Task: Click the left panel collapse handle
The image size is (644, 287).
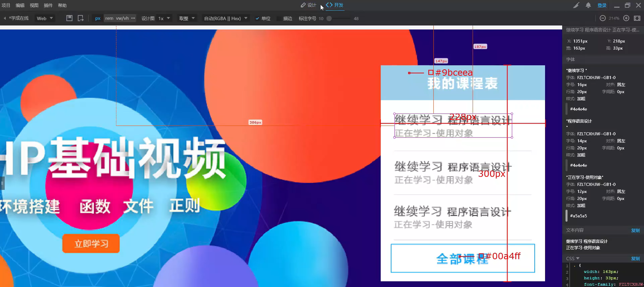Action: coord(2,183)
